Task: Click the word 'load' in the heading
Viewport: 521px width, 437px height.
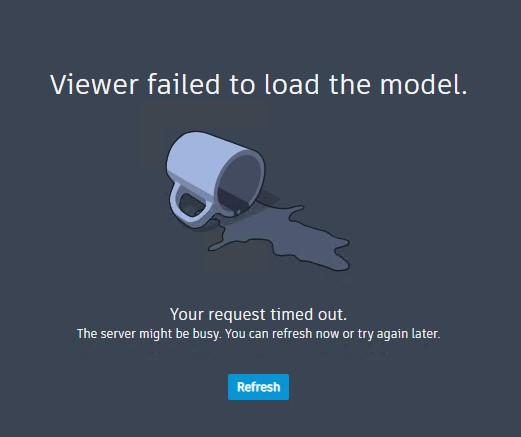Action: (x=292, y=84)
